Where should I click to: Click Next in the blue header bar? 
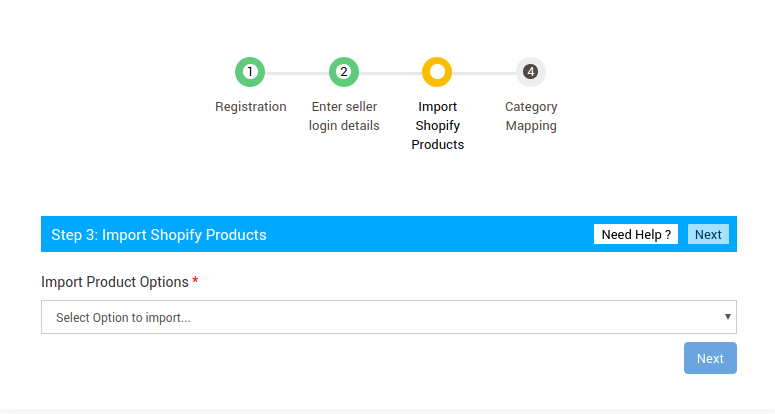pyautogui.click(x=708, y=234)
